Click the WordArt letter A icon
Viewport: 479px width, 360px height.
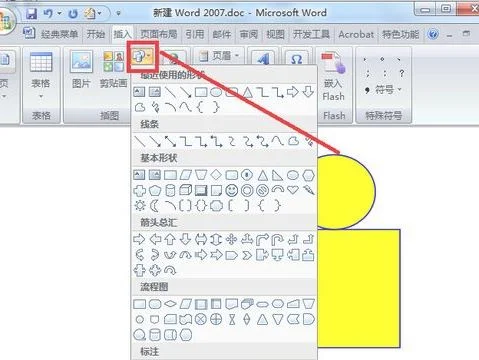coord(263,59)
